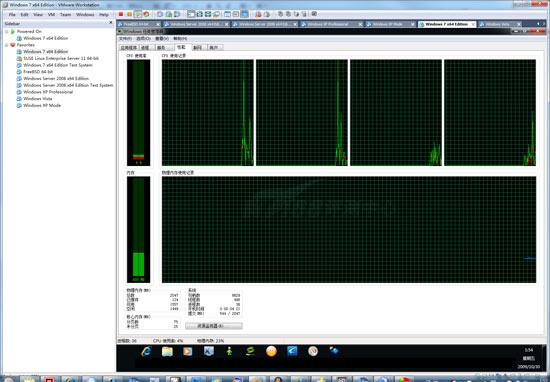Collapse the Powered On tree group
Viewport: 550px width, 382px height.
[x=6, y=32]
